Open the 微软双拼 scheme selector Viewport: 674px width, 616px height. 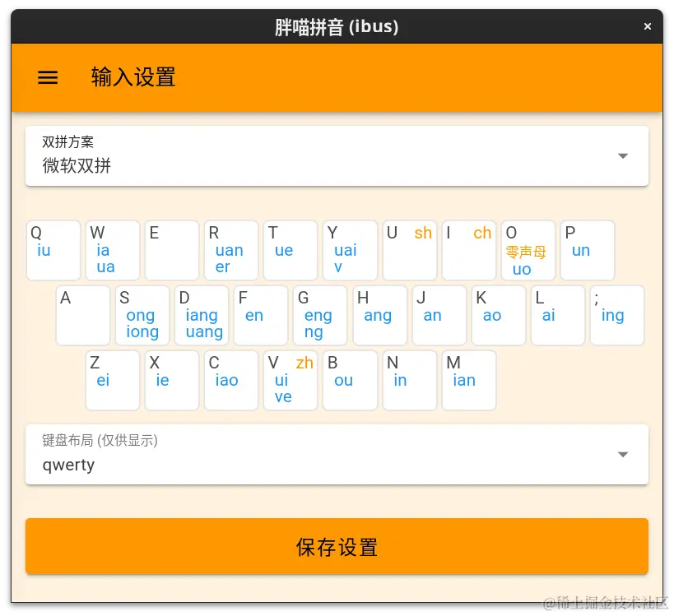coord(337,156)
